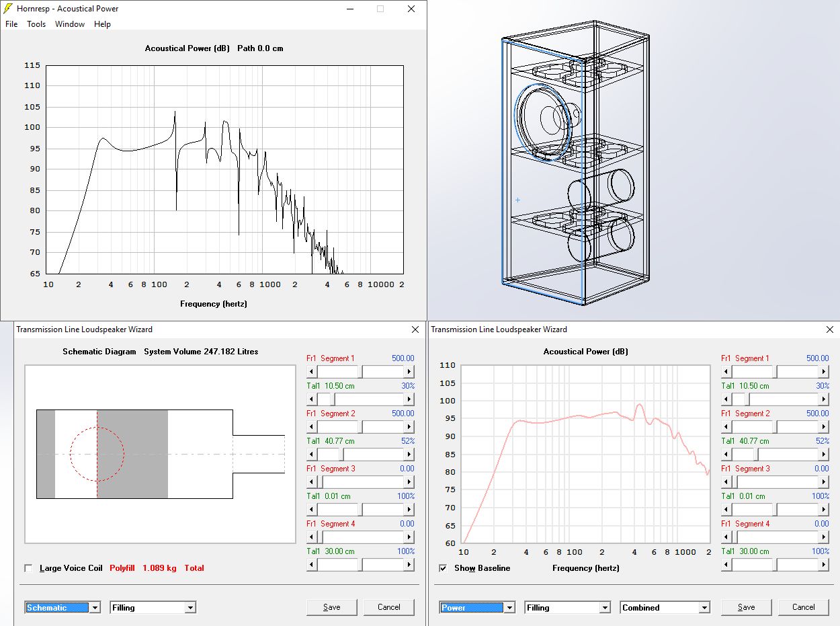The height and width of the screenshot is (626, 840).
Task: Click the black acoustical power curve in Hornresp
Action: pos(202,194)
